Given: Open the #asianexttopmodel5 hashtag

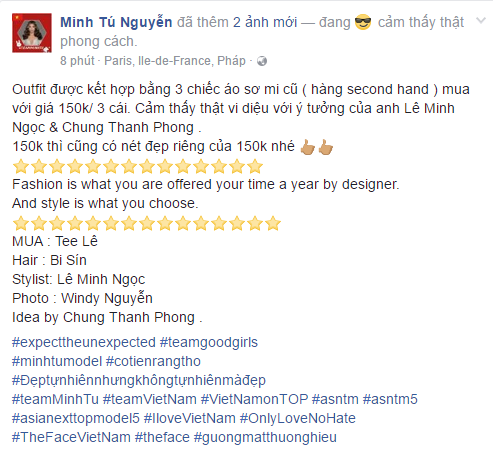Looking at the screenshot, I should click(76, 418).
